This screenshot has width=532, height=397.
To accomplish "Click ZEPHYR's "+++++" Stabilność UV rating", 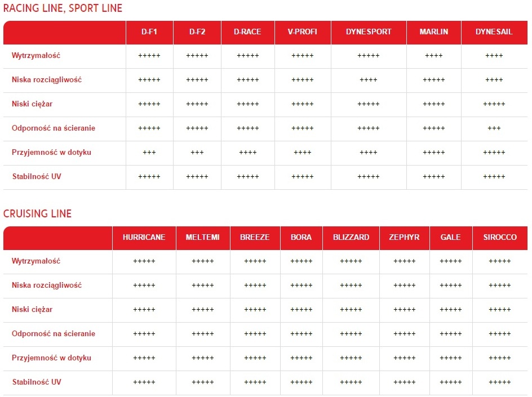I will [x=405, y=382].
